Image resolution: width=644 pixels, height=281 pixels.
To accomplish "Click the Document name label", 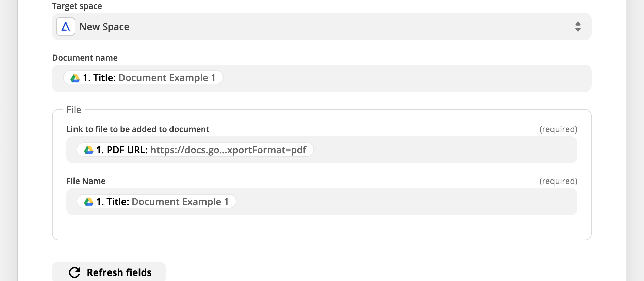I will [85, 58].
